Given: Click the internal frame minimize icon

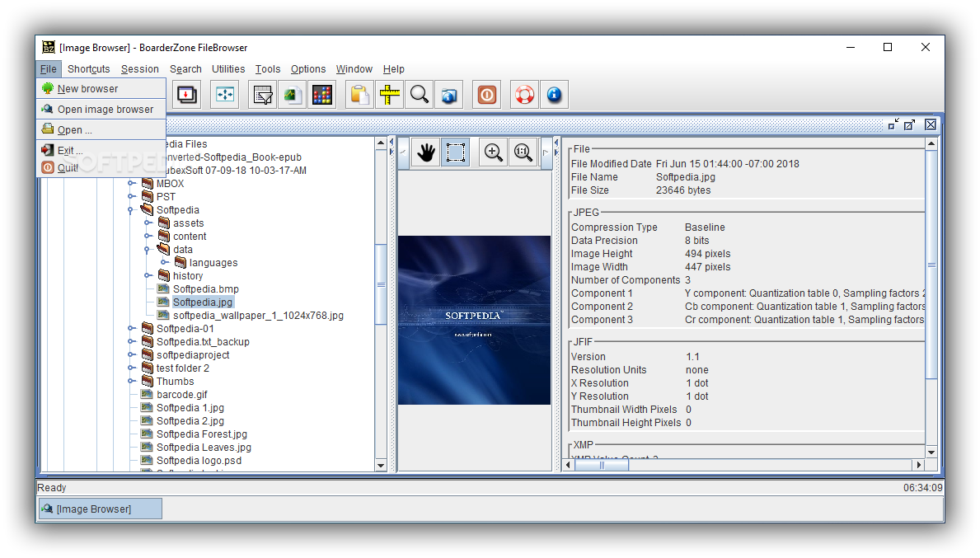Looking at the screenshot, I should [893, 124].
